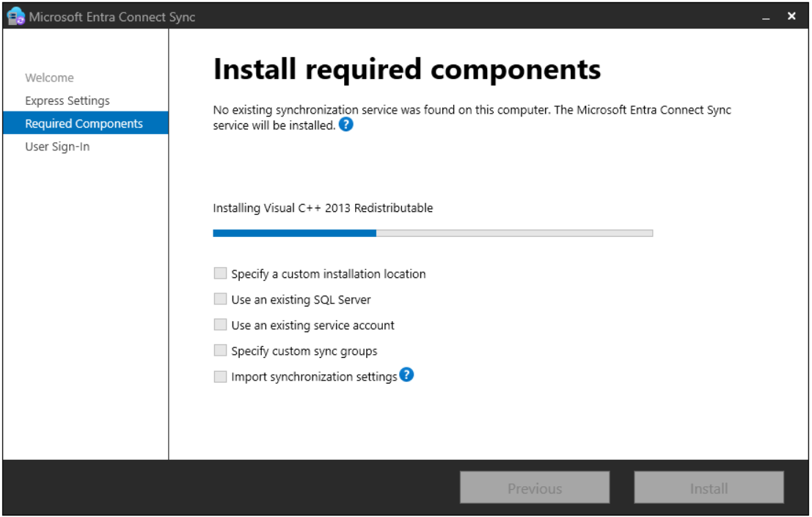Open help for Import synchronization settings
This screenshot has height=517, width=812.
point(406,374)
